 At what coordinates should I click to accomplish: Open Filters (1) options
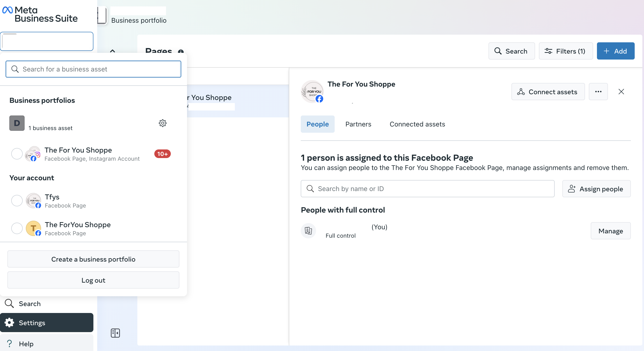point(566,51)
